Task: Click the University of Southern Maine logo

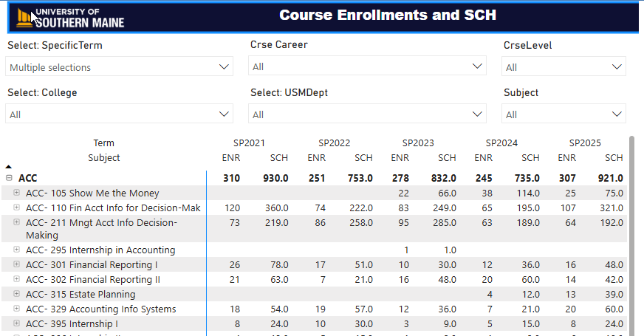Action: (70, 18)
